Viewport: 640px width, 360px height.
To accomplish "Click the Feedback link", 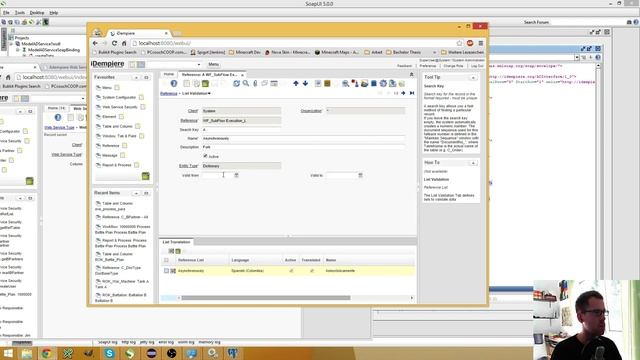I will point(404,66).
